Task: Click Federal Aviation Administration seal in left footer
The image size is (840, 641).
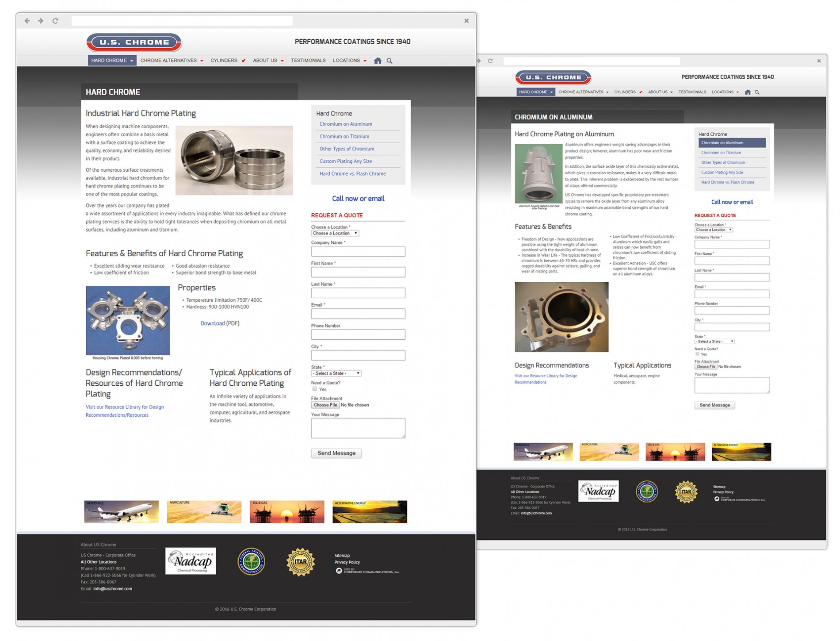Action: 251,561
